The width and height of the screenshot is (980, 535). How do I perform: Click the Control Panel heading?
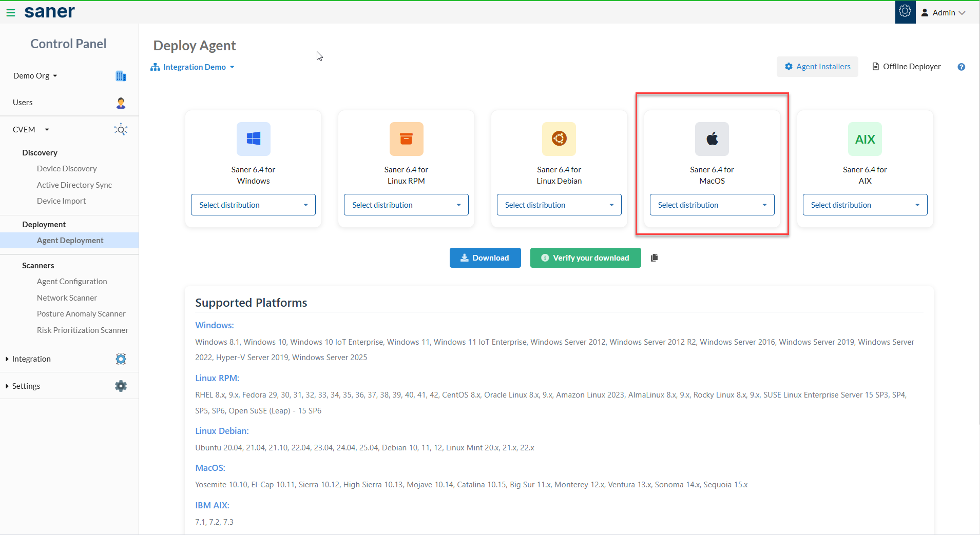(x=68, y=44)
